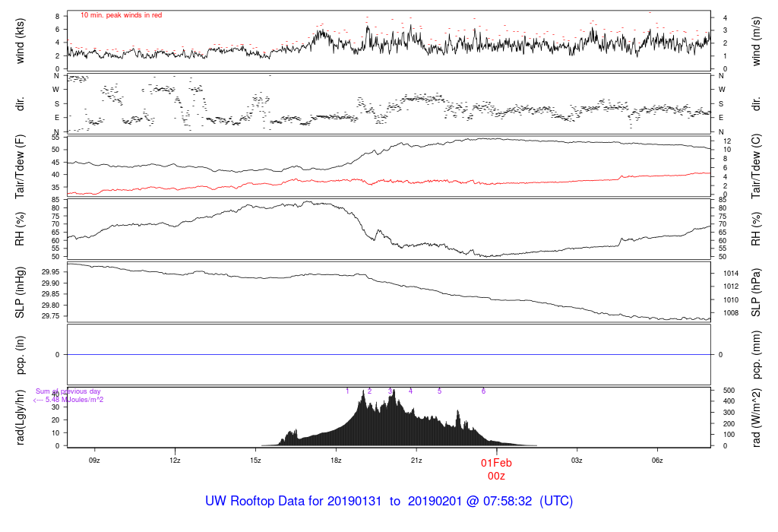Click the "pcp. (in)" axis label

(x=20, y=355)
